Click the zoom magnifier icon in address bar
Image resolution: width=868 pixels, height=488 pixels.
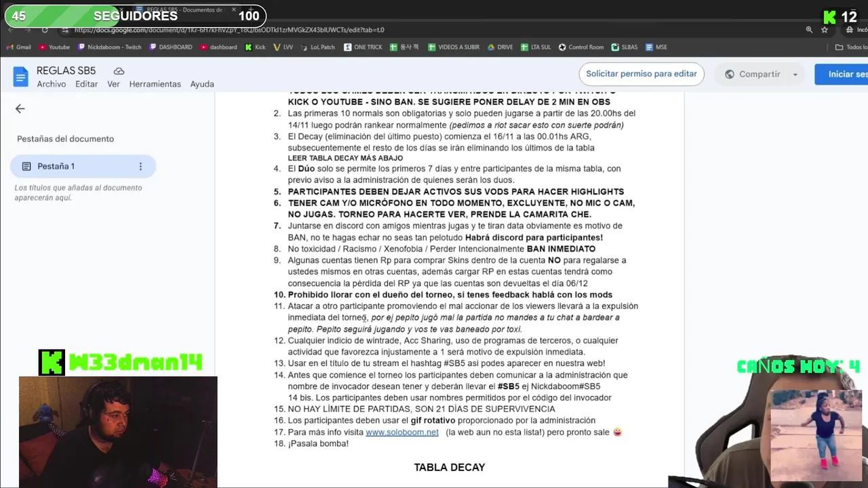click(x=809, y=30)
